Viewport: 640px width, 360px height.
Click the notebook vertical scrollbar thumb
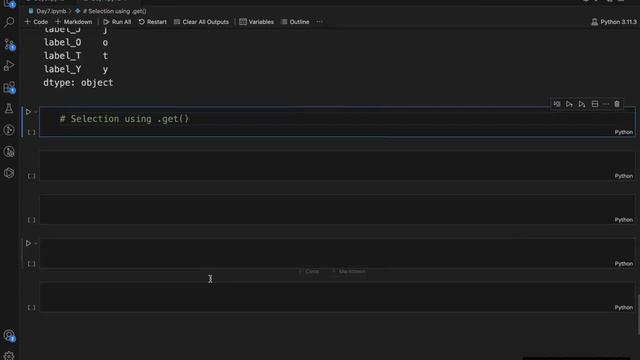point(638,315)
